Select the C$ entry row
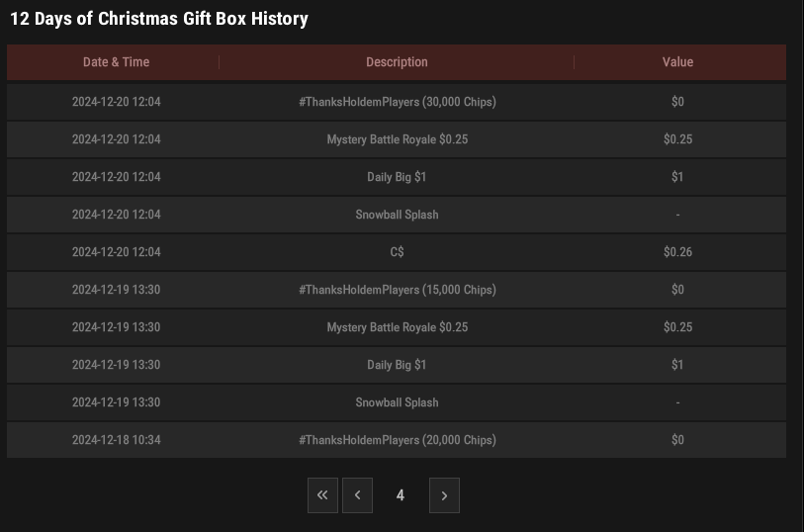Image resolution: width=804 pixels, height=532 pixels. pyautogui.click(x=397, y=252)
